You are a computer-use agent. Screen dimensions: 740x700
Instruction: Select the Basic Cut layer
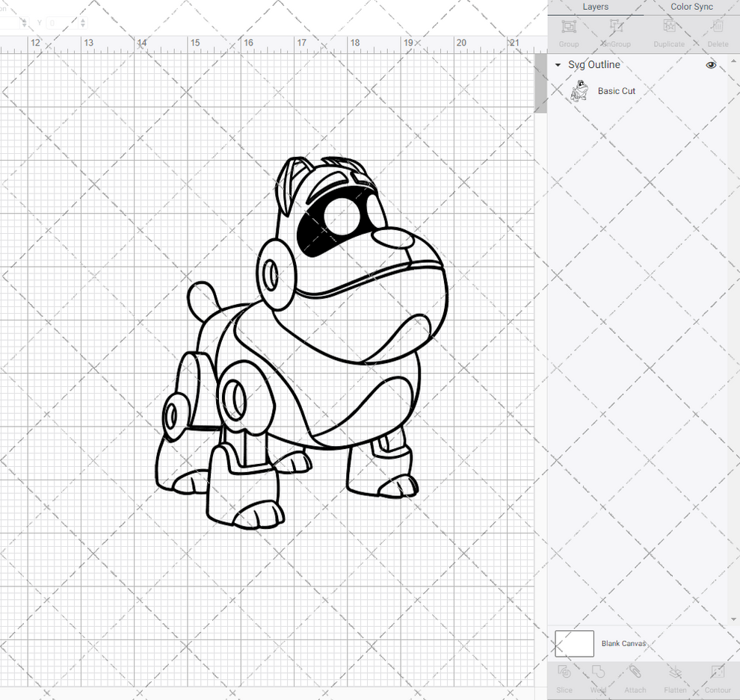coord(617,90)
